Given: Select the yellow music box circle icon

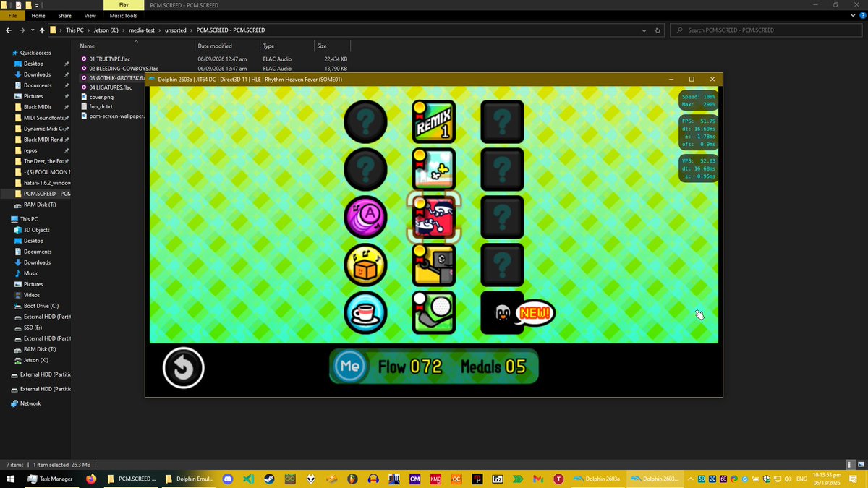Looking at the screenshot, I should pyautogui.click(x=365, y=265).
